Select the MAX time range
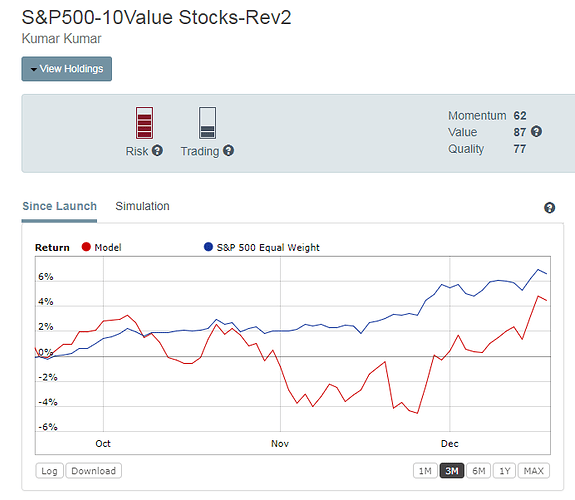The height and width of the screenshot is (500, 575). click(x=534, y=471)
